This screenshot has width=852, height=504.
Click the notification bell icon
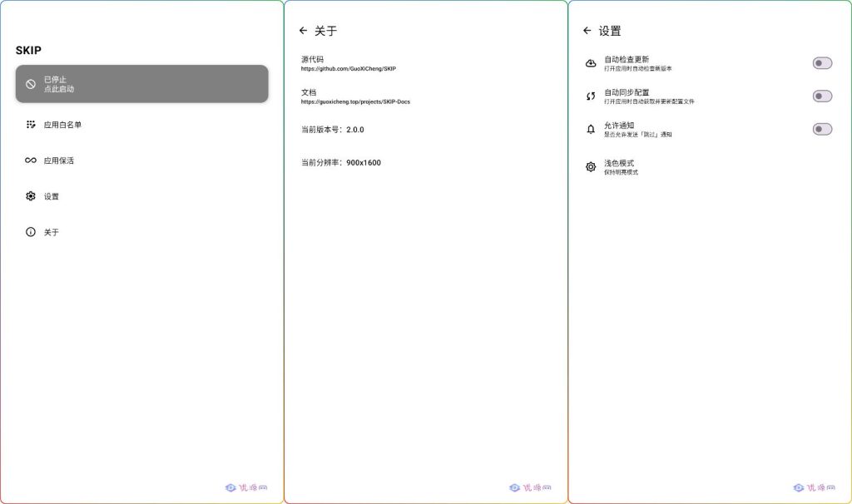tap(591, 129)
